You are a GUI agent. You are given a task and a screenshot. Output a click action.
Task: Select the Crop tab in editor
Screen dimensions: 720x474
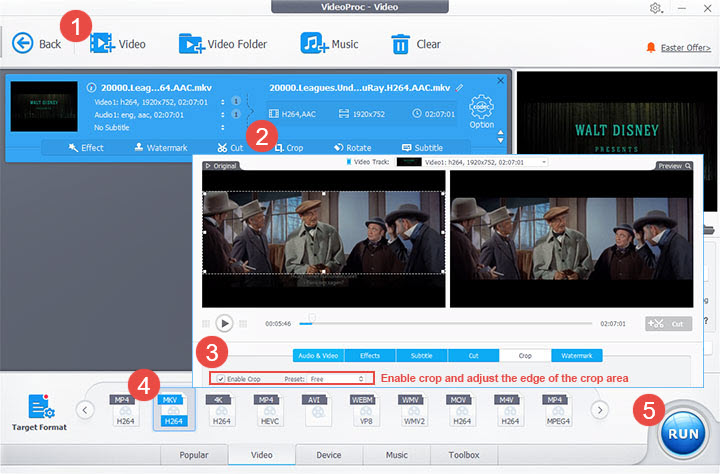click(525, 356)
